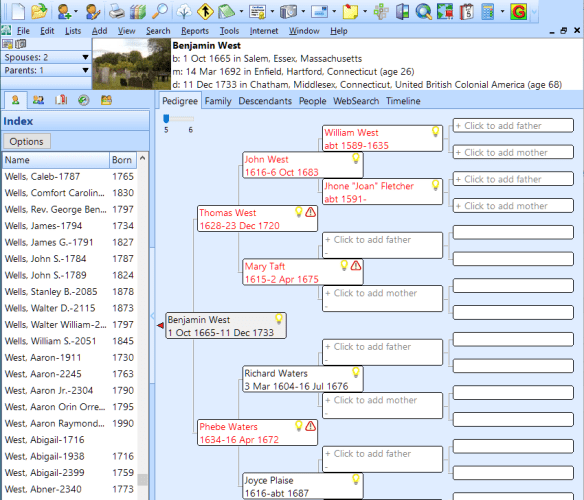Open the Reports menu
This screenshot has width=584, height=500.
195,31
